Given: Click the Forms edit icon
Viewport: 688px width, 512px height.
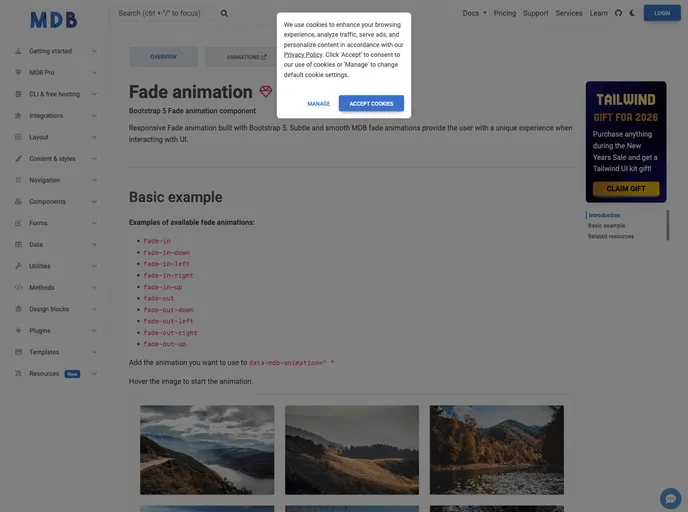Looking at the screenshot, I should click(x=18, y=223).
